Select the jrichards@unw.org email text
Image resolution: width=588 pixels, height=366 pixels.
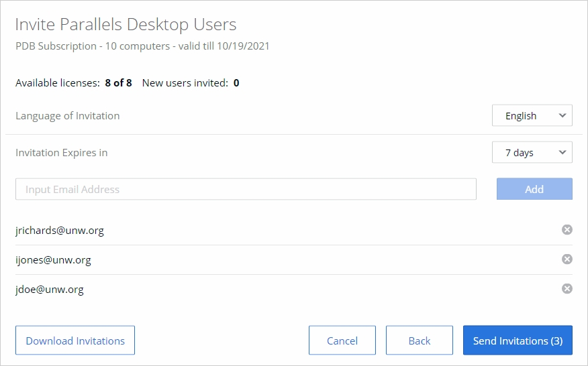point(60,231)
